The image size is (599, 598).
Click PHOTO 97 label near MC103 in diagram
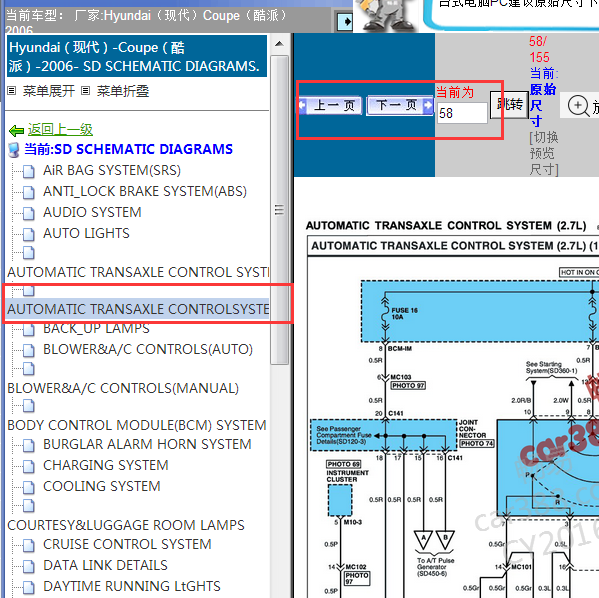[408, 386]
